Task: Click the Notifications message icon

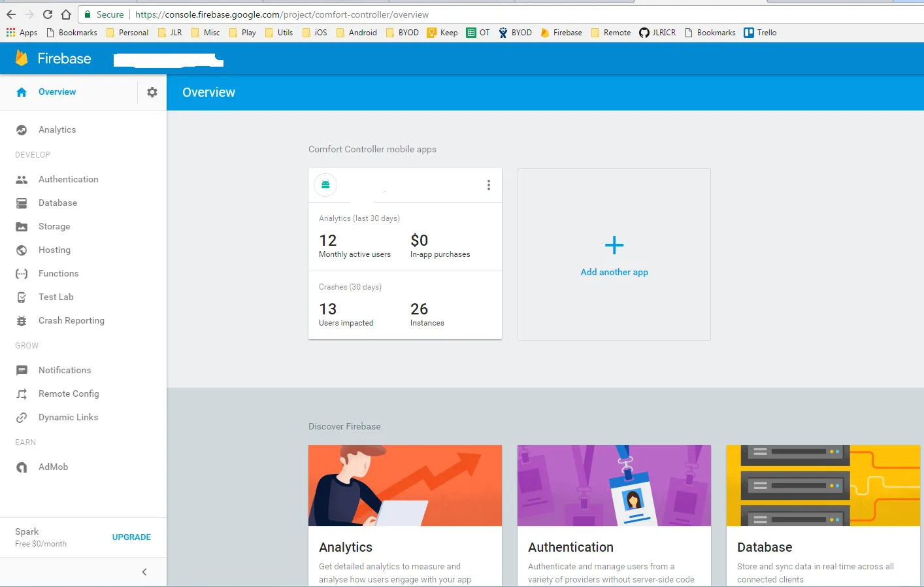Action: pos(22,371)
